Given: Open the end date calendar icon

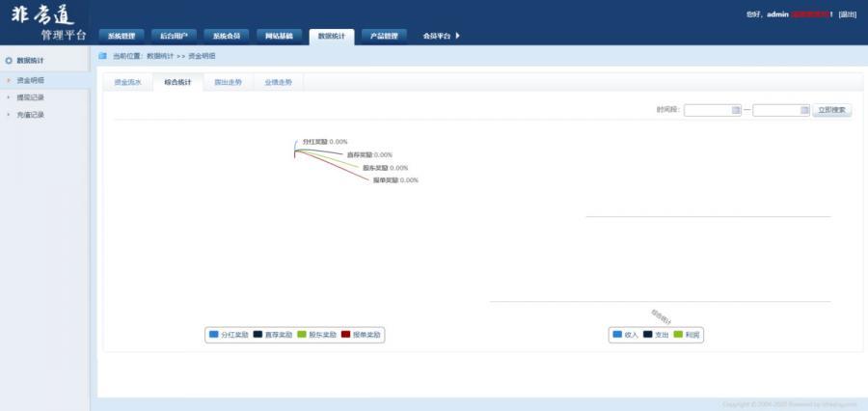Looking at the screenshot, I should click(805, 110).
